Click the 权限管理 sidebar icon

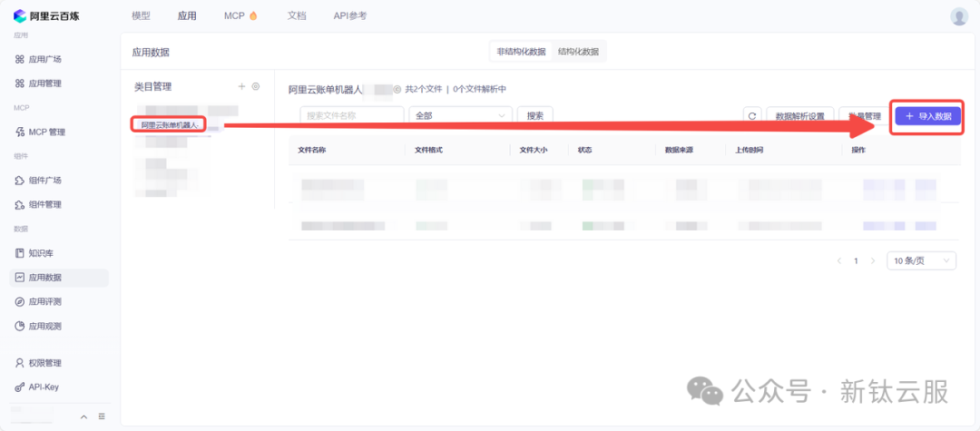pos(19,363)
